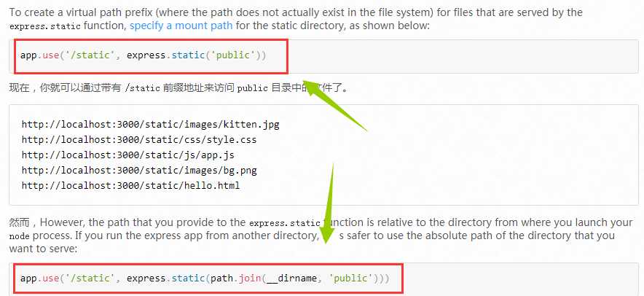Image resolution: width=644 pixels, height=296 pixels.
Task: Click __dirname in the bottom code block
Action: point(294,279)
